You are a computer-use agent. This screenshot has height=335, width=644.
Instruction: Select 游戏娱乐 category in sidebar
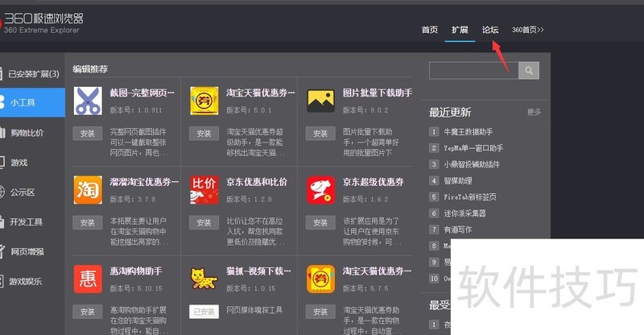(32, 281)
